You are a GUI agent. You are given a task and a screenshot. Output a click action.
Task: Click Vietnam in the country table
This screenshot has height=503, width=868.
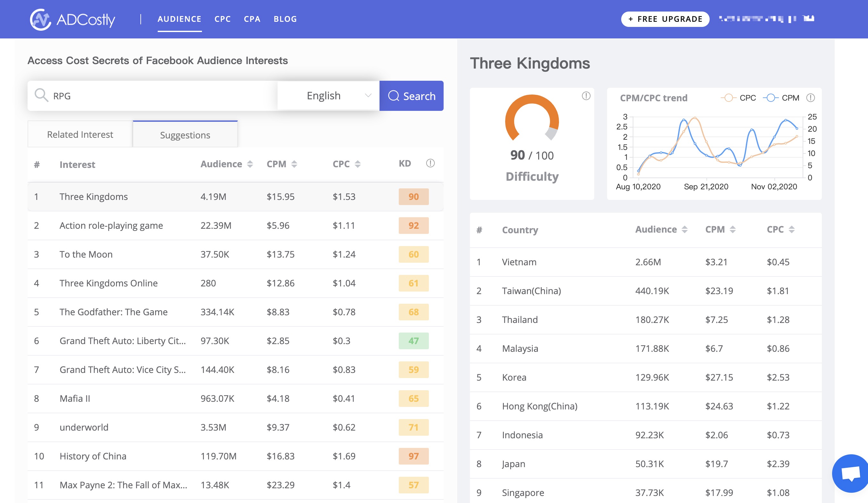pos(519,262)
